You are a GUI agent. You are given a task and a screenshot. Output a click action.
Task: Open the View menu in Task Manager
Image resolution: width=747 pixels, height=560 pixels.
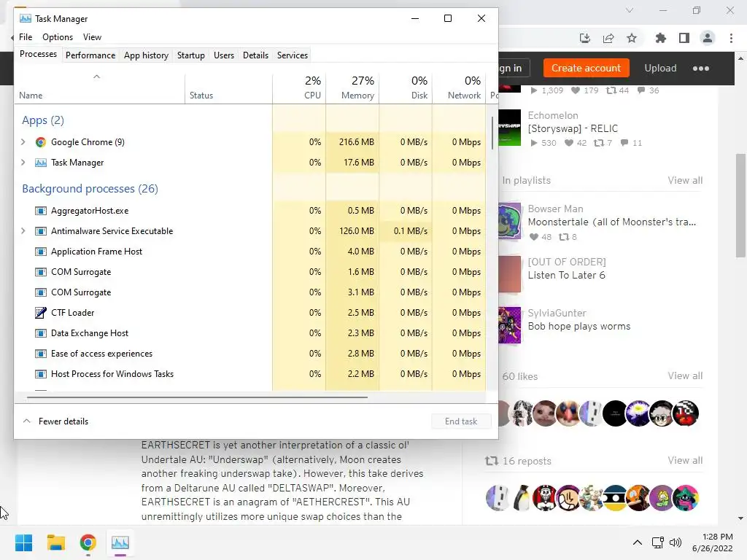(x=92, y=37)
